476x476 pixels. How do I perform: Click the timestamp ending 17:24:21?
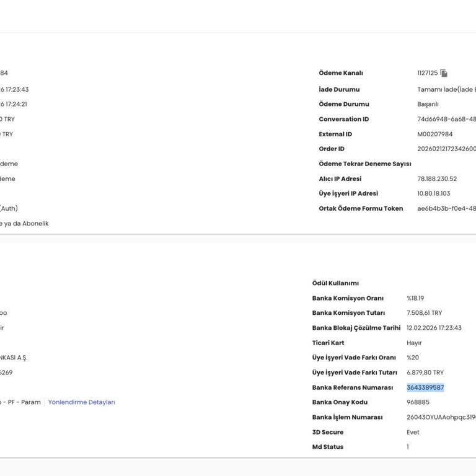point(14,104)
